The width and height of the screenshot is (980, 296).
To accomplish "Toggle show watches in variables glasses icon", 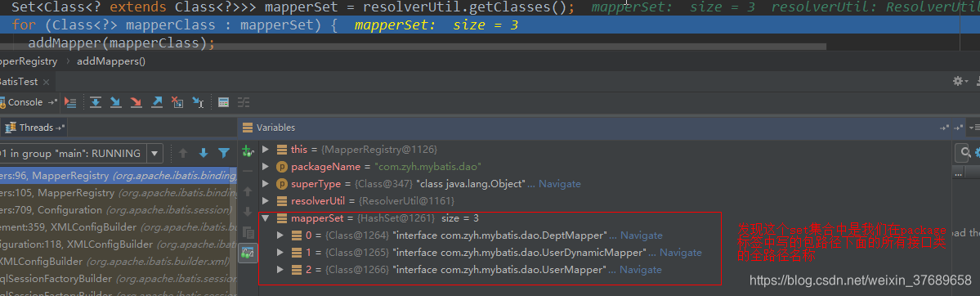I will [x=248, y=253].
